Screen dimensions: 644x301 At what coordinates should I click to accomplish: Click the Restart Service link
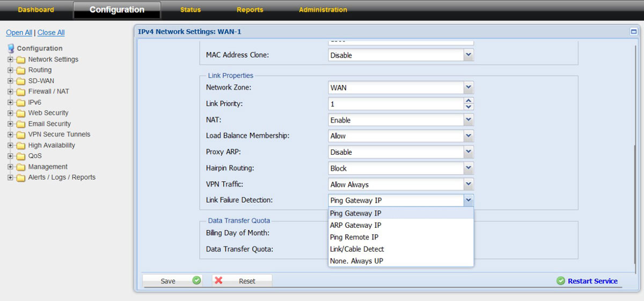[x=592, y=281]
